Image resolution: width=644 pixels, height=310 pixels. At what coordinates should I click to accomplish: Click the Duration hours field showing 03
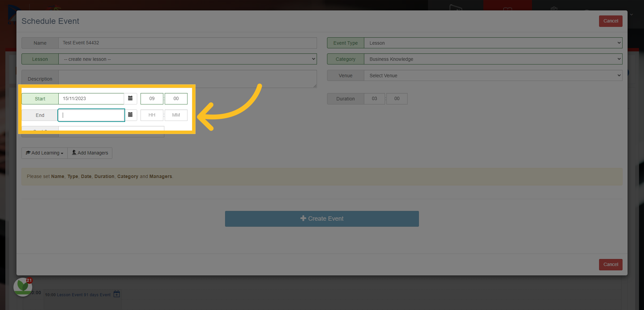[374, 98]
